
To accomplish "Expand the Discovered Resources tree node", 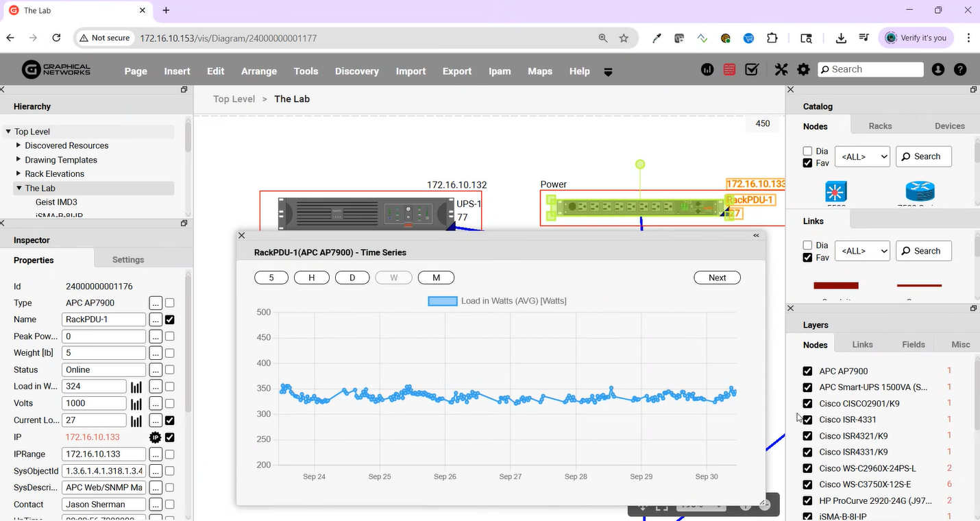I will [x=19, y=145].
